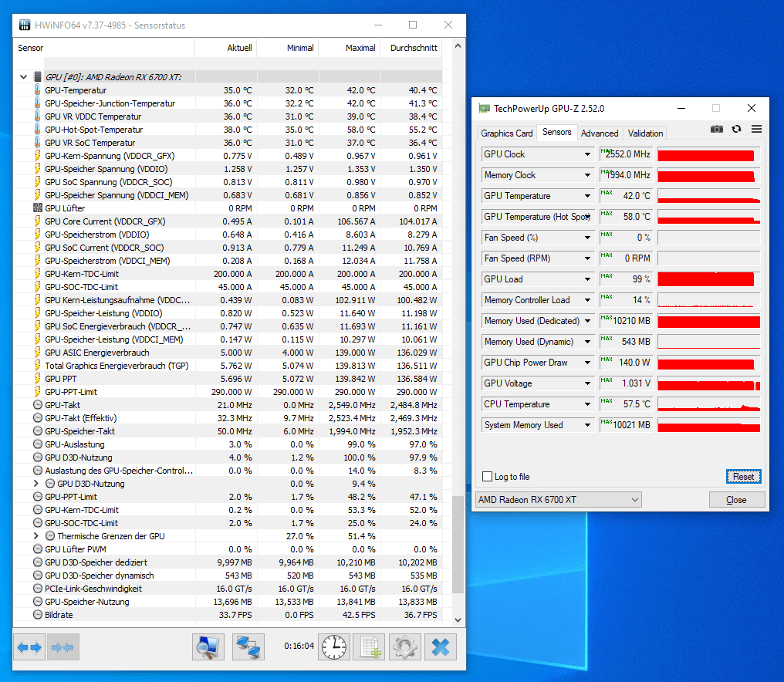Click the expand sensor columns arrows icon in HWiNFO

click(29, 647)
